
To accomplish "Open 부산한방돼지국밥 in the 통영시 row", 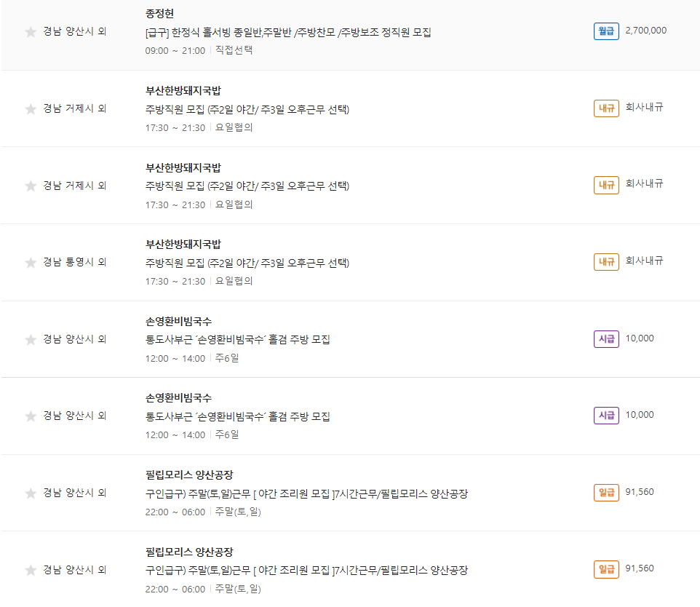I will 183,245.
